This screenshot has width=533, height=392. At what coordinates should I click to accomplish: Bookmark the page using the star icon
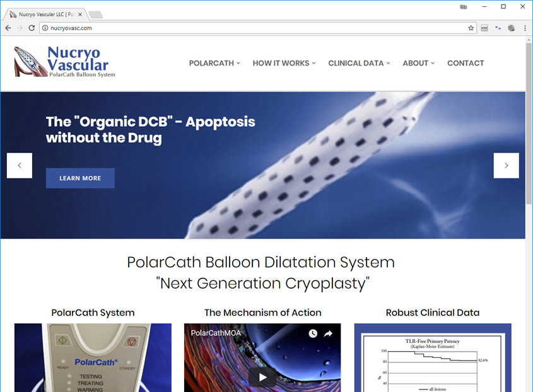[x=471, y=28]
